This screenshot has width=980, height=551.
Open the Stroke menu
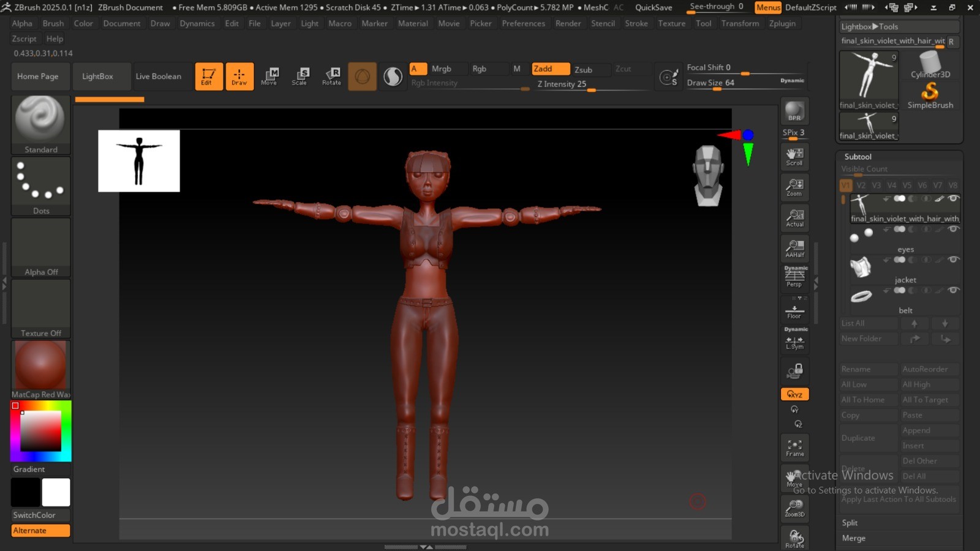click(636, 23)
